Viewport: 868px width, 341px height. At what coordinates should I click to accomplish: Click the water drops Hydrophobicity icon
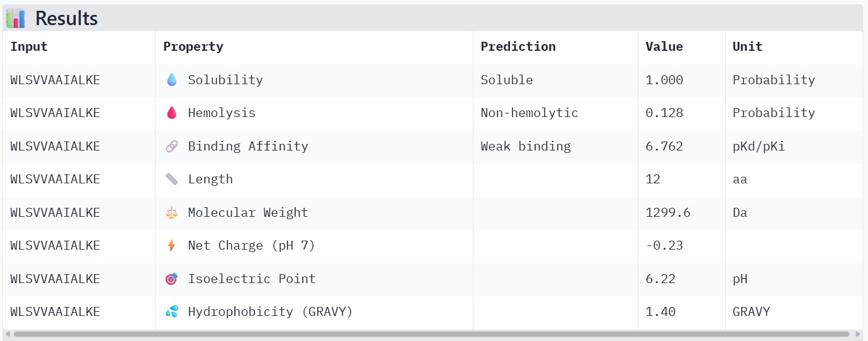tap(172, 312)
